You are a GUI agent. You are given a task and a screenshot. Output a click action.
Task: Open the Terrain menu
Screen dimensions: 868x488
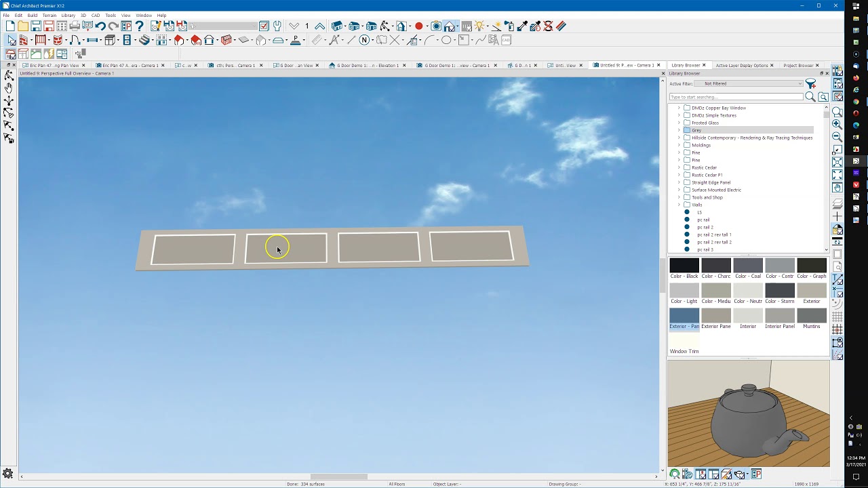(50, 15)
